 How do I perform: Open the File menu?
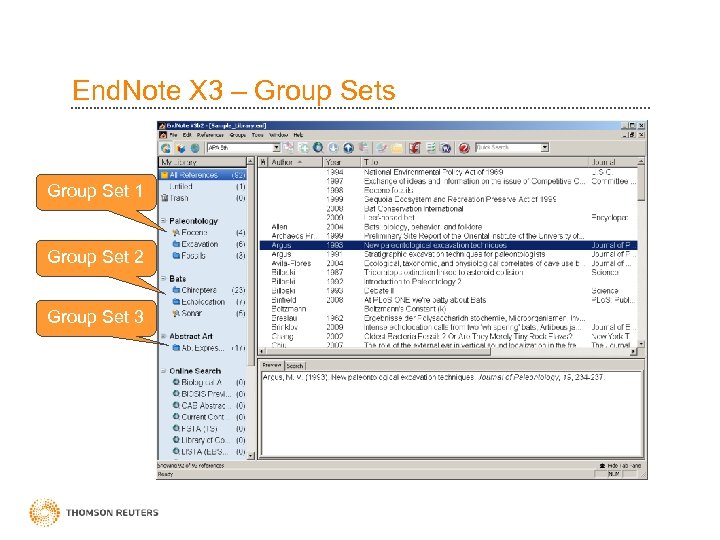[173, 135]
